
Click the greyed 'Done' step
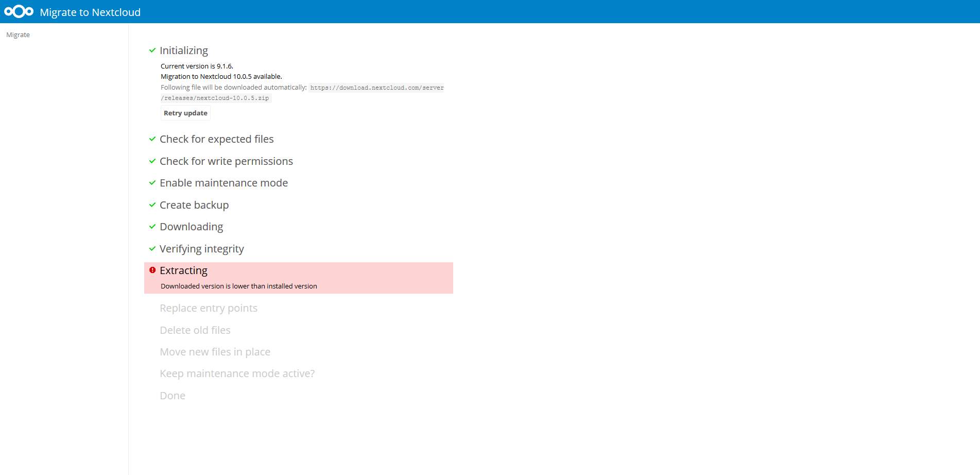173,396
